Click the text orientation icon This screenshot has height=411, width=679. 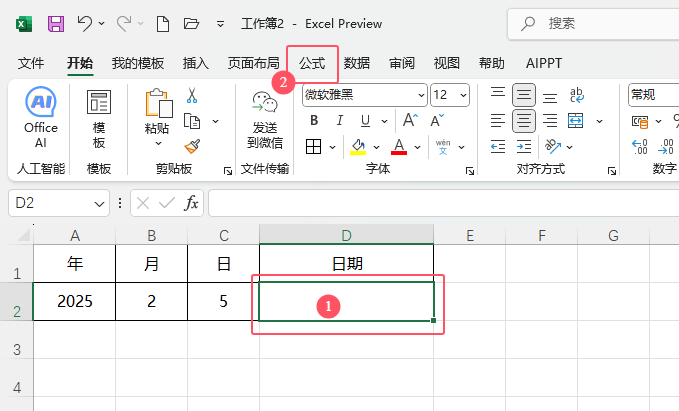tap(553, 147)
